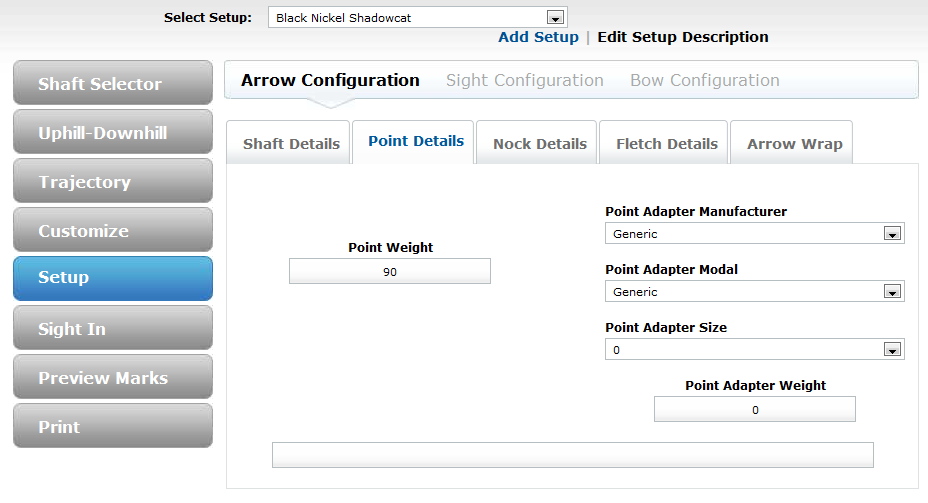Click Preview Marks sidebar button

click(x=113, y=378)
